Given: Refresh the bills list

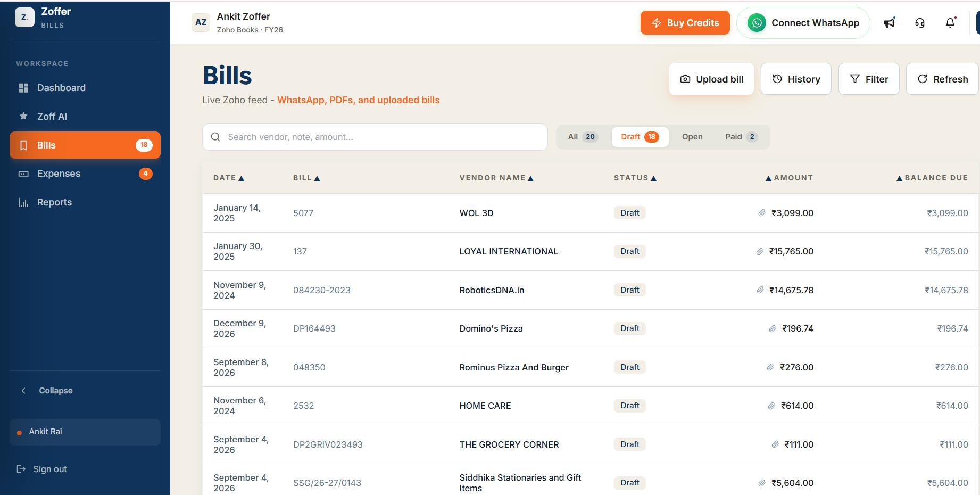Looking at the screenshot, I should tap(943, 79).
